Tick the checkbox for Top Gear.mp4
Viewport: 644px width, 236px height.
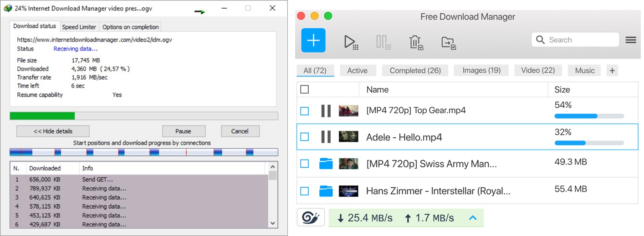click(305, 111)
